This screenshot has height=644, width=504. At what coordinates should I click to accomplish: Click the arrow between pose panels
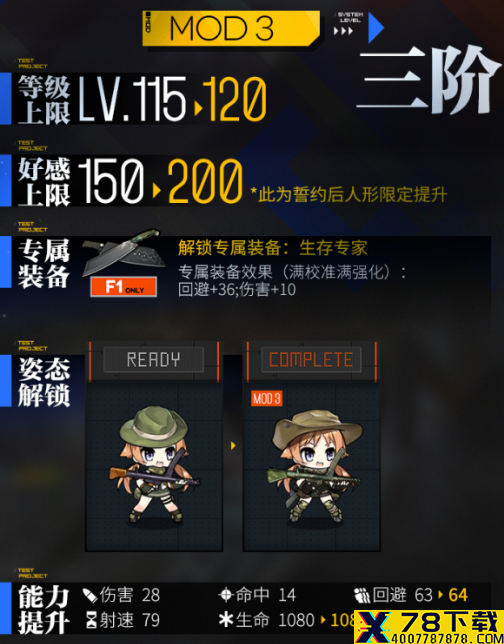(x=233, y=446)
